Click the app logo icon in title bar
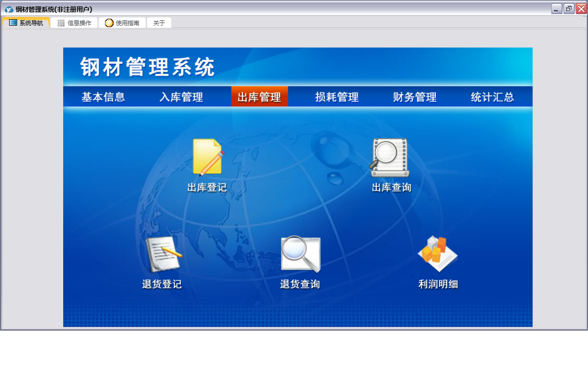 (9, 10)
